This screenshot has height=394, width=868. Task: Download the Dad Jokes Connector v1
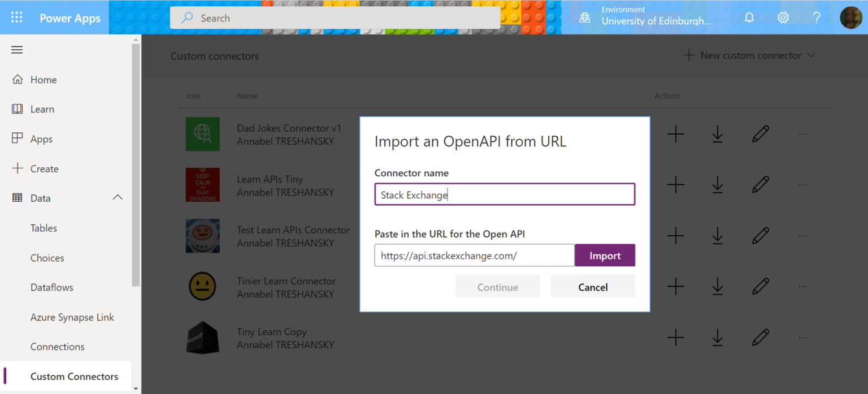click(x=717, y=134)
